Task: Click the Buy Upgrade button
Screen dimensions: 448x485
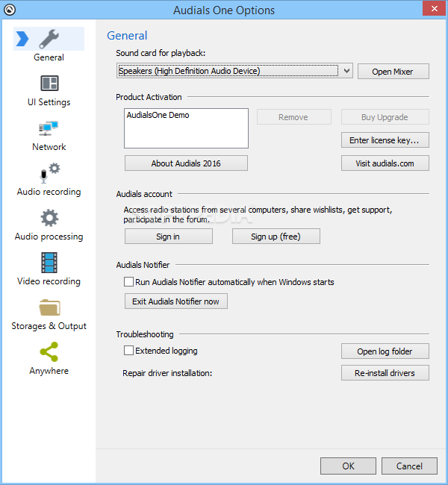Action: click(x=385, y=117)
